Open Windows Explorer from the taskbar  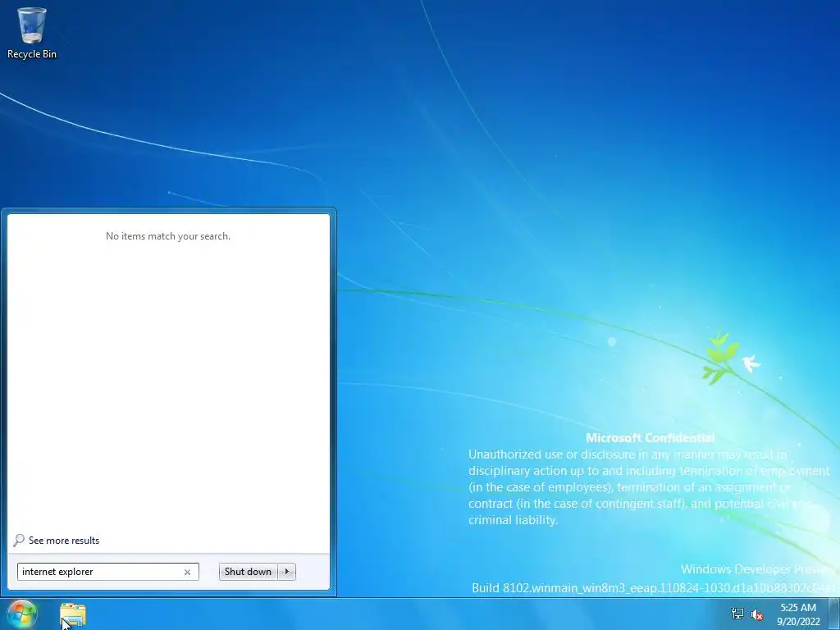pyautogui.click(x=73, y=615)
